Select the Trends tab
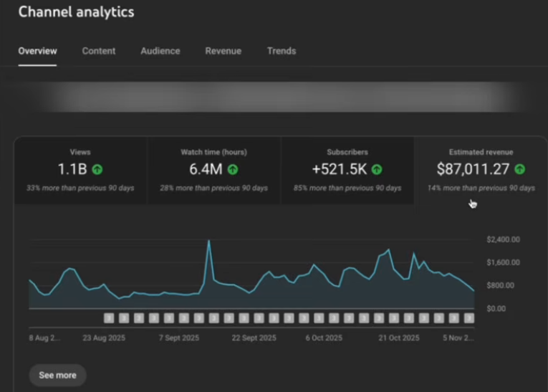Screen dimensions: 548x392 (x=282, y=51)
